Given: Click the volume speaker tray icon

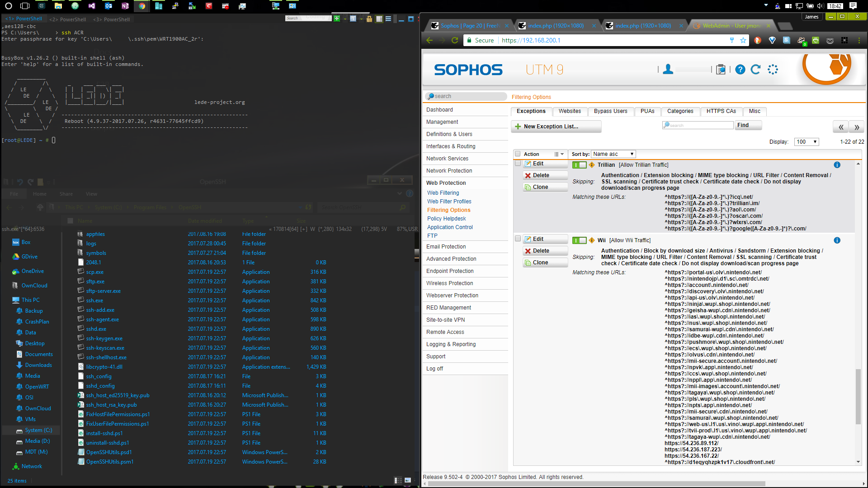Looking at the screenshot, I should (821, 6).
